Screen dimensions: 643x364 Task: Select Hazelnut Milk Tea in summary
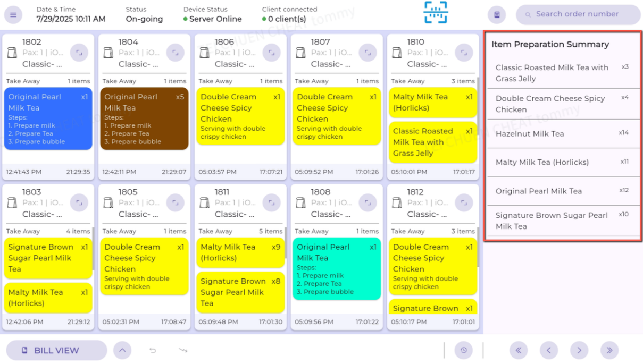click(x=562, y=134)
